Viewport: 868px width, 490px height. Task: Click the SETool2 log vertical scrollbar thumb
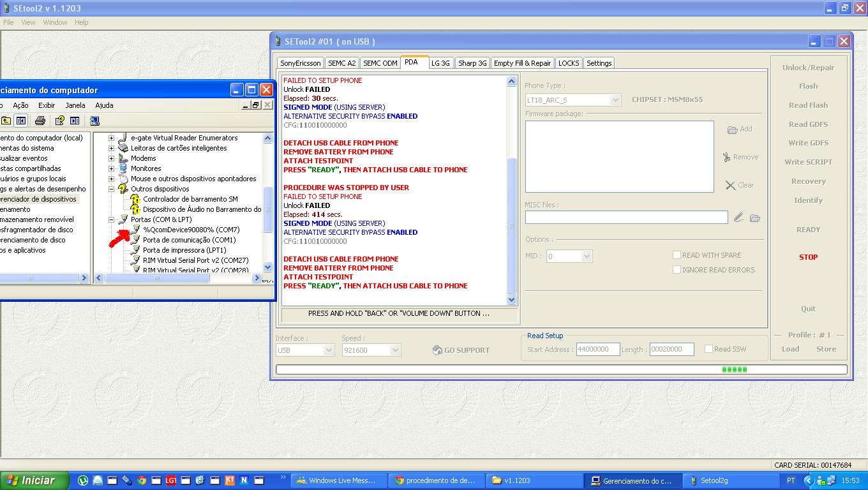point(511,226)
